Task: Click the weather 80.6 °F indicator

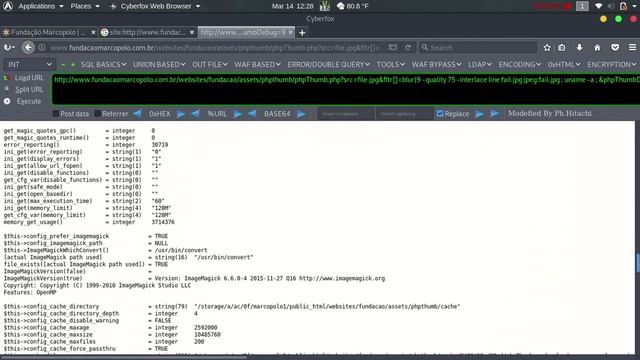Action: (353, 6)
